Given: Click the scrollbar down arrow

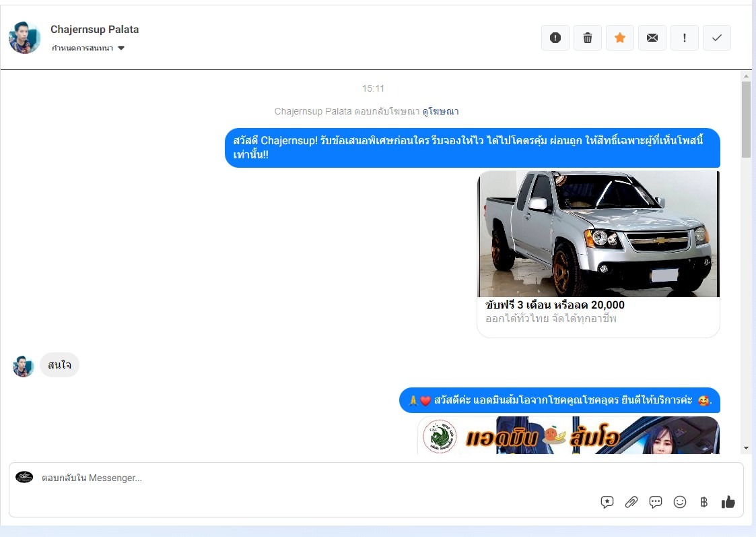Looking at the screenshot, I should coord(746,448).
